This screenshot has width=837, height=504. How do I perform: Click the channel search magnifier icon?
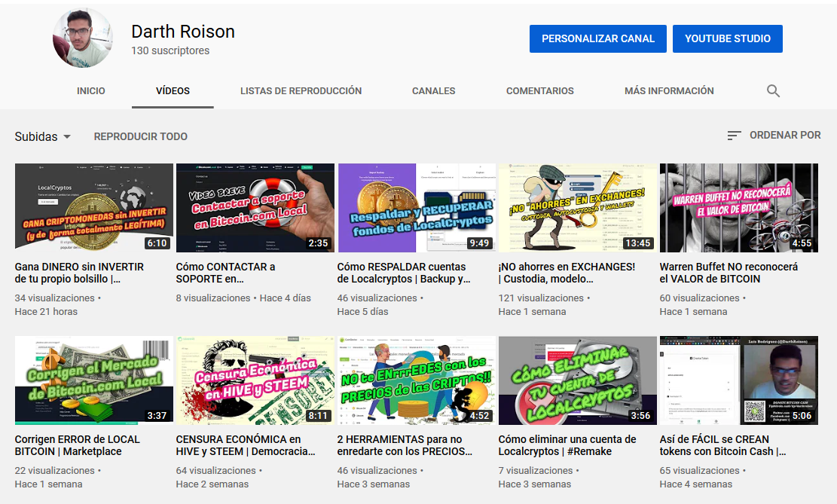(773, 90)
